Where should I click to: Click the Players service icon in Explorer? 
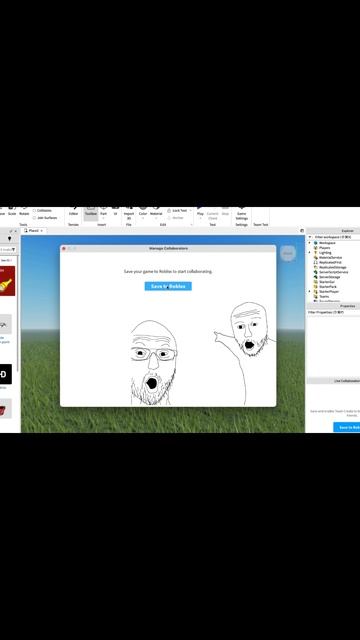[316, 248]
